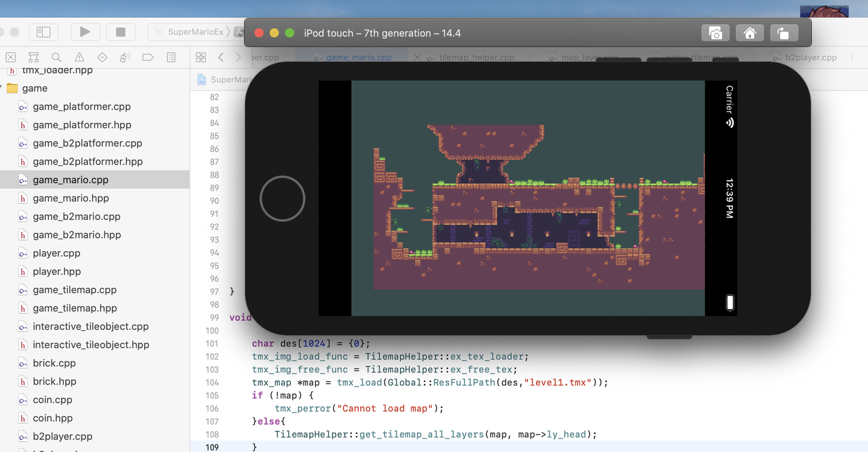Click the tmx_img_free_func assignment line

pyautogui.click(x=385, y=369)
